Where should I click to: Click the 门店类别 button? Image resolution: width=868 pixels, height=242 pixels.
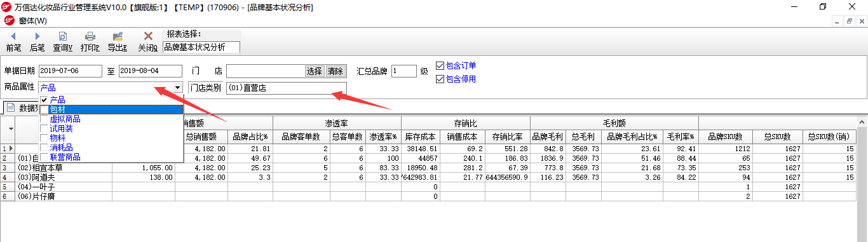(x=206, y=88)
